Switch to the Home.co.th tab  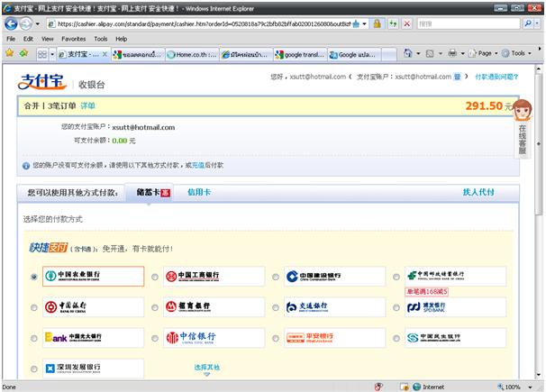coord(192,55)
